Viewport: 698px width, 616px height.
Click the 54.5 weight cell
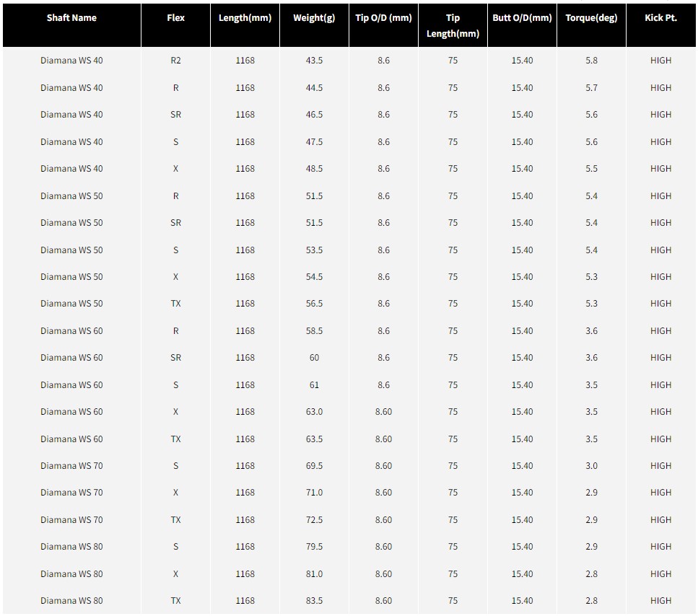point(314,277)
